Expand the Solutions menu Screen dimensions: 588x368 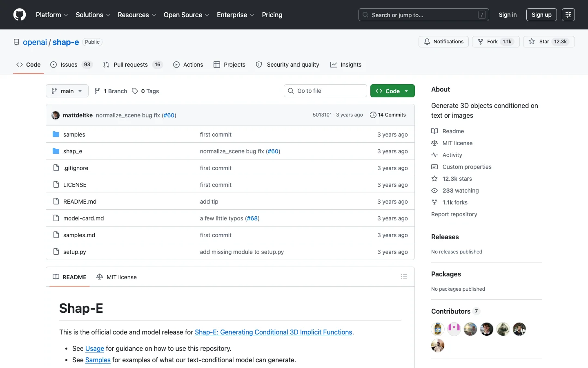pyautogui.click(x=93, y=15)
